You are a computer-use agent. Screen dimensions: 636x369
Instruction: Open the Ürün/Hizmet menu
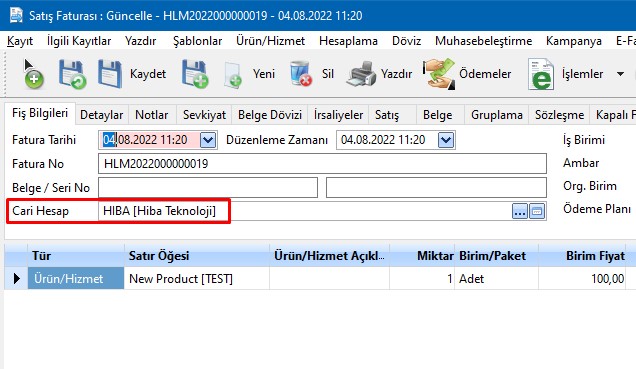[x=271, y=41]
